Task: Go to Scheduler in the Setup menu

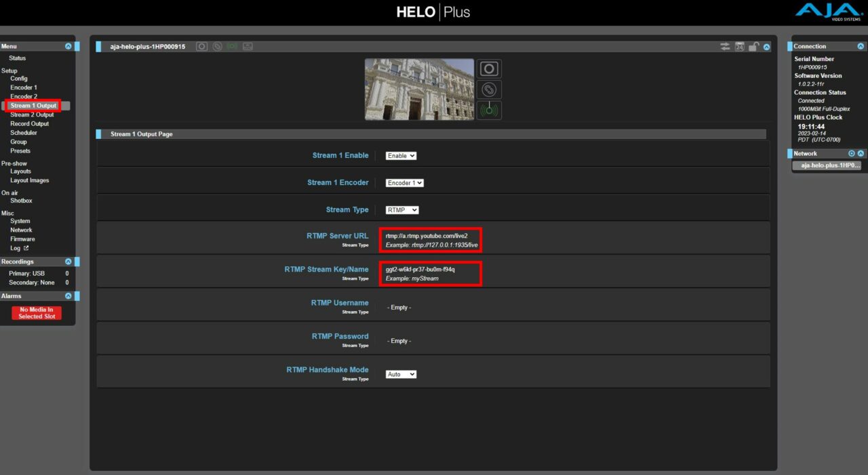Action: pyautogui.click(x=24, y=133)
